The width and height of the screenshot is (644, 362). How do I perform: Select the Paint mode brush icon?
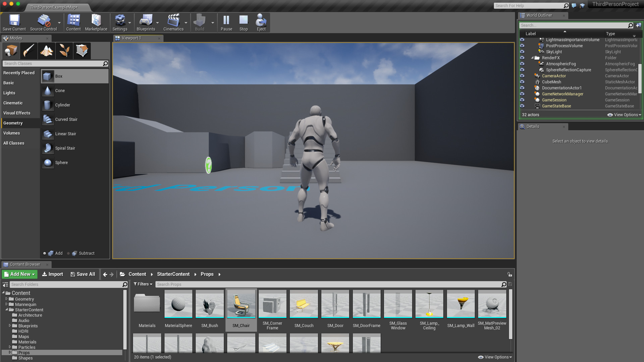29,51
